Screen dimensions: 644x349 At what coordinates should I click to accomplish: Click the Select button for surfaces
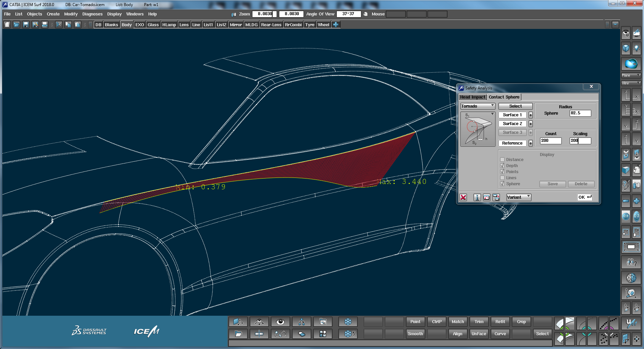pyautogui.click(x=515, y=106)
